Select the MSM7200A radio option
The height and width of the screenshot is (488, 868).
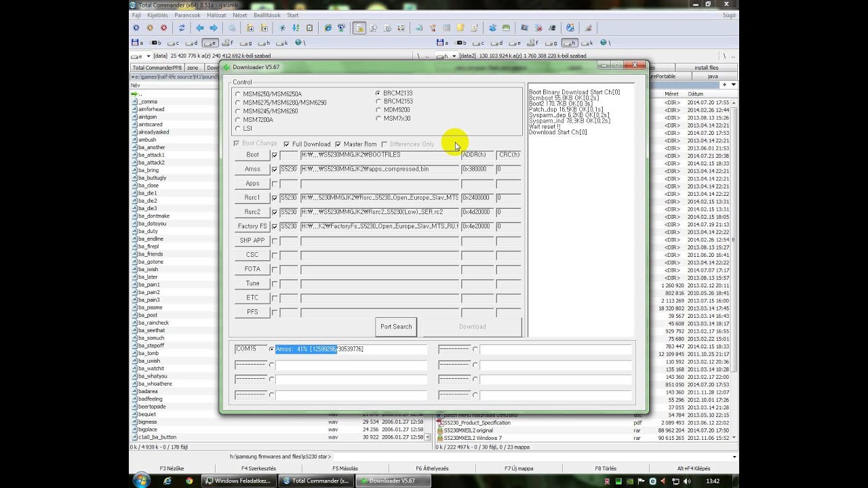[x=254, y=120]
